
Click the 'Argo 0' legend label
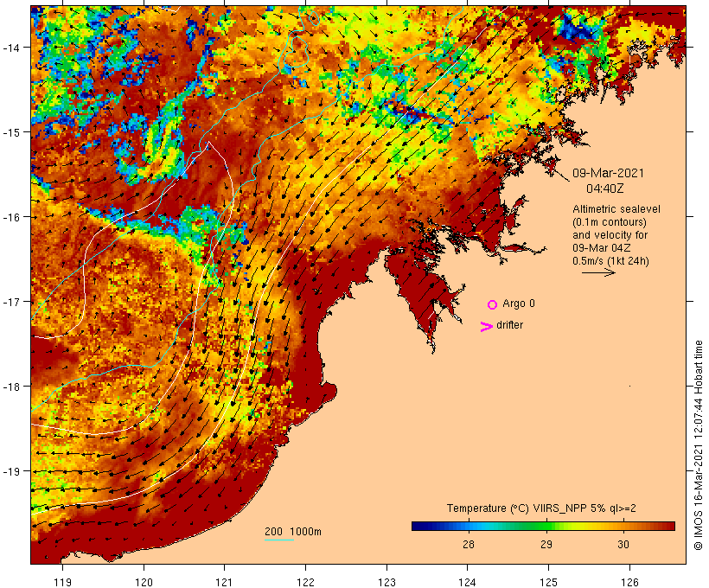[519, 304]
